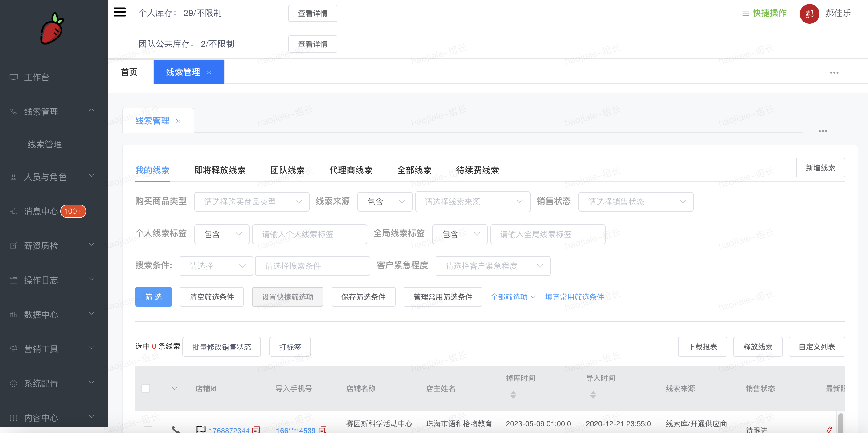
Task: Click 批量修改销售状态 button
Action: (221, 347)
